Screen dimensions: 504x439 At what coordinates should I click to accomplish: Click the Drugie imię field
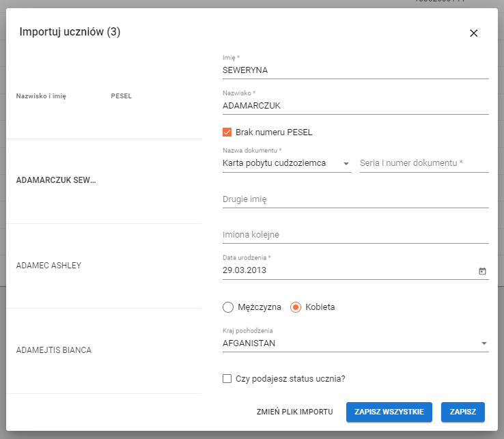click(x=355, y=199)
